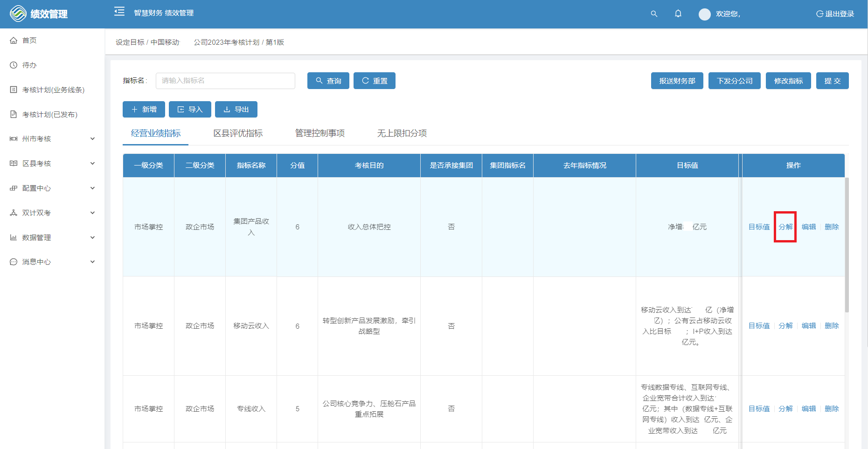The image size is (868, 449).
Task: Click 编辑 for 集团产品收入 row
Action: pos(809,227)
